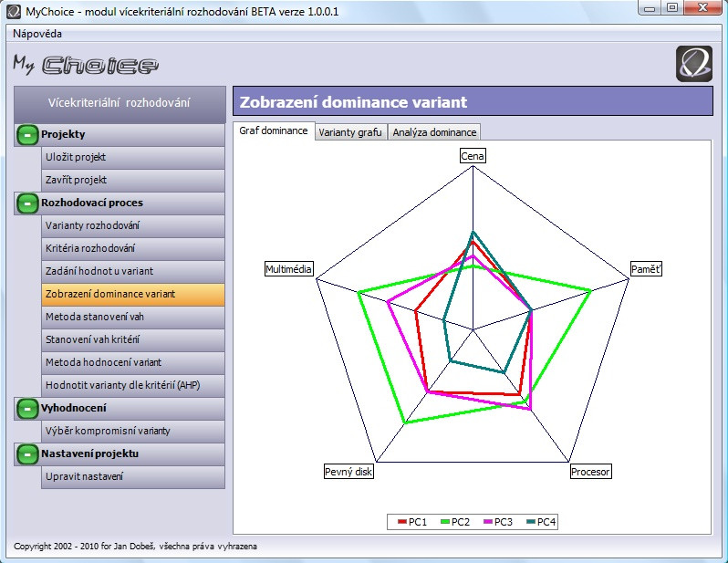Open Stanovení vah kritérií
Viewport: 728px width, 563px height.
pos(133,339)
